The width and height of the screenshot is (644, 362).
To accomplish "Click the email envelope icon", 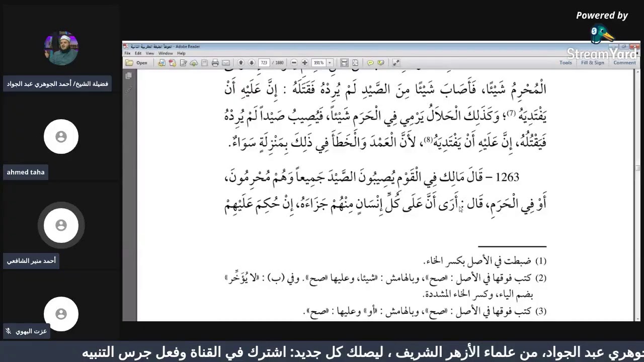I will (x=226, y=63).
